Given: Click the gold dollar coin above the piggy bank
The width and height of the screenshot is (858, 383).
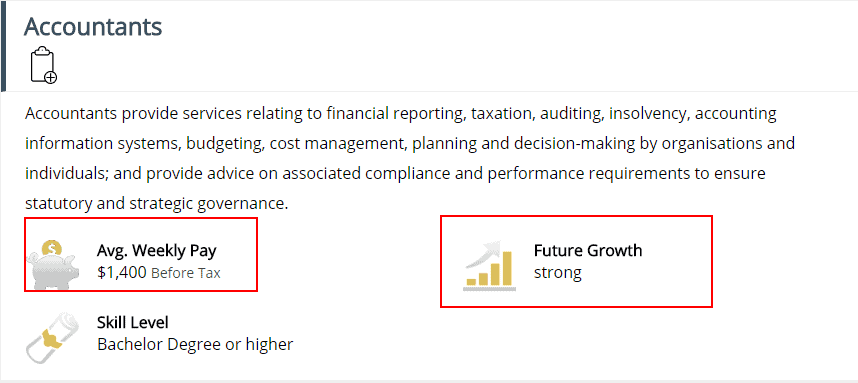Looking at the screenshot, I should coord(52,249).
